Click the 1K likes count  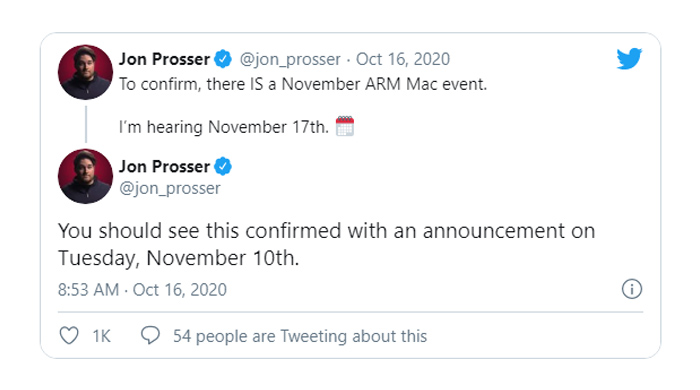point(101,336)
